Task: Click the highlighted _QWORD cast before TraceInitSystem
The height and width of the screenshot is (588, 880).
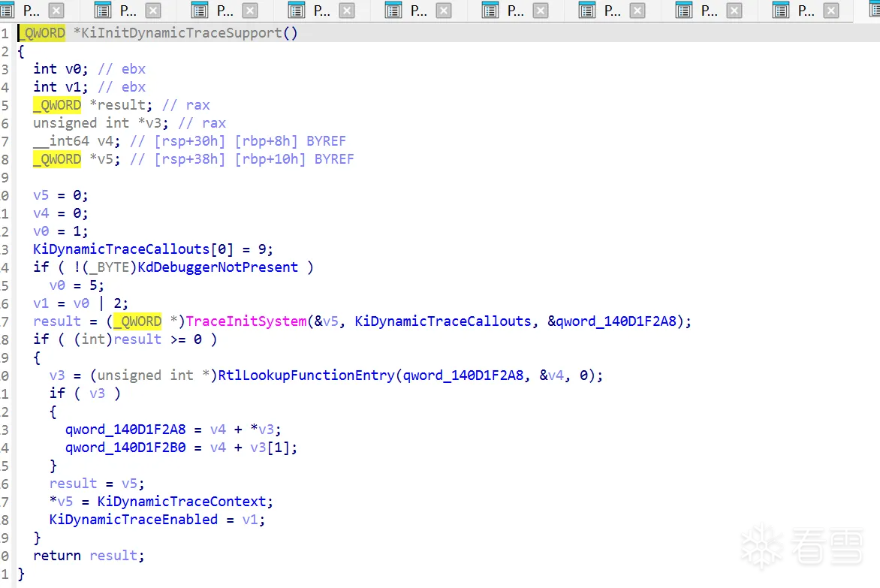Action: 137,321
